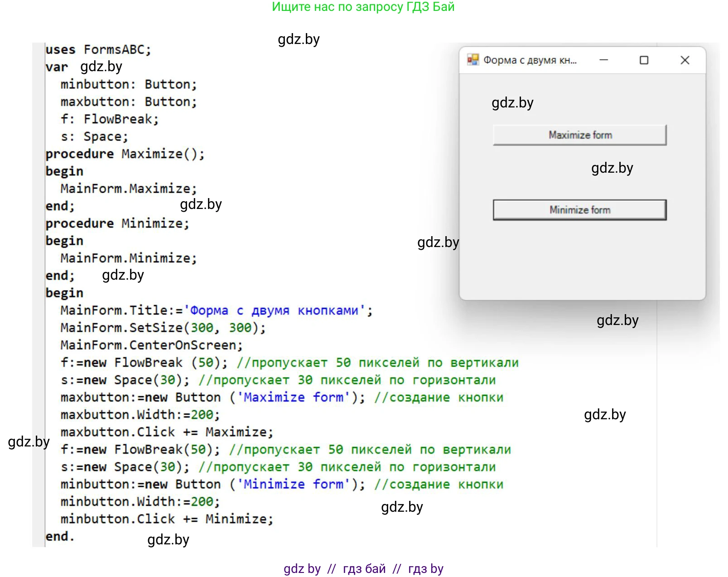Click the purple gdz by footer text
Image resolution: width=728 pixels, height=577 pixels.
(x=302, y=568)
